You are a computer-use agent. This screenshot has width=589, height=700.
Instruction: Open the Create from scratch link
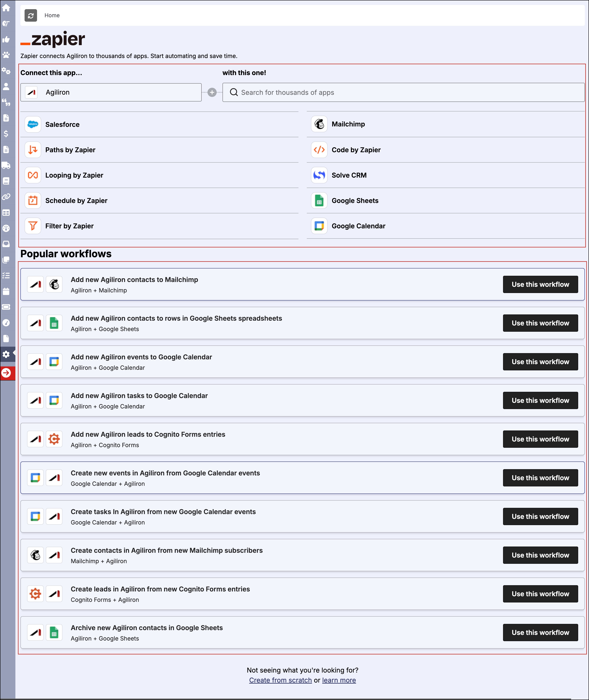click(280, 680)
